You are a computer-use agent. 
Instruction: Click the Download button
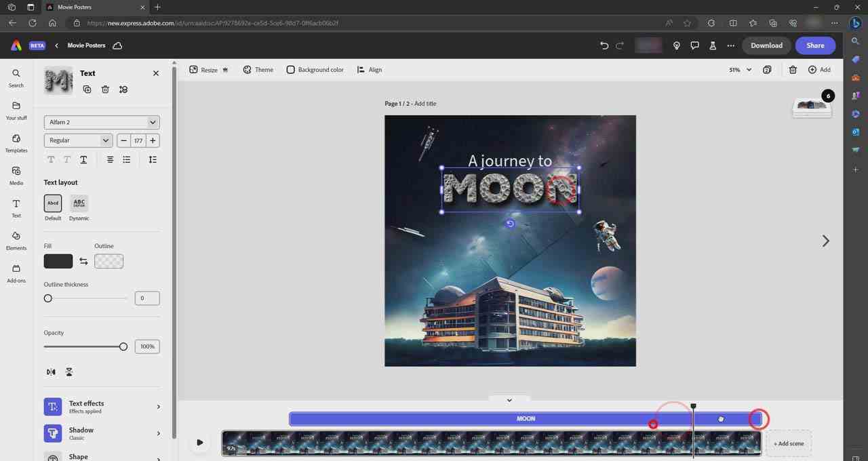[x=766, y=45]
